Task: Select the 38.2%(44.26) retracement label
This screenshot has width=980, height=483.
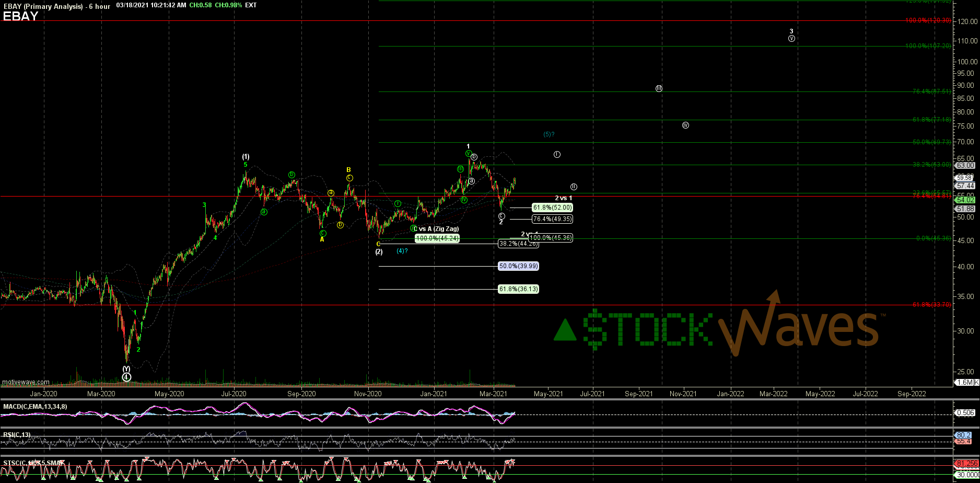Action: tap(519, 244)
